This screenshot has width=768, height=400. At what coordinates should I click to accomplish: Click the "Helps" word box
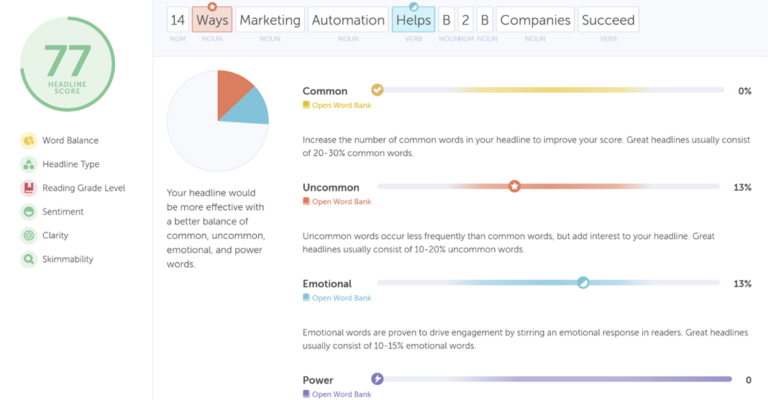pyautogui.click(x=413, y=20)
